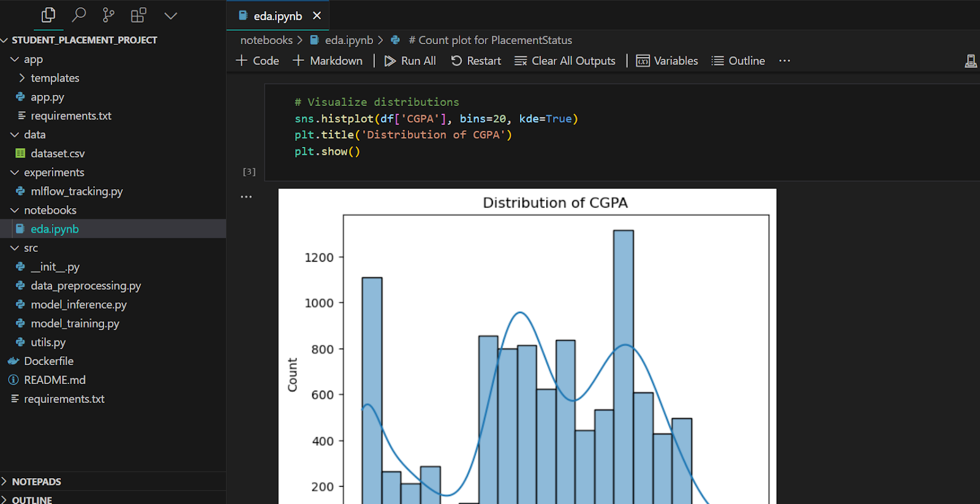Collapse the src folder
Image resolution: width=980 pixels, height=504 pixels.
point(113,248)
